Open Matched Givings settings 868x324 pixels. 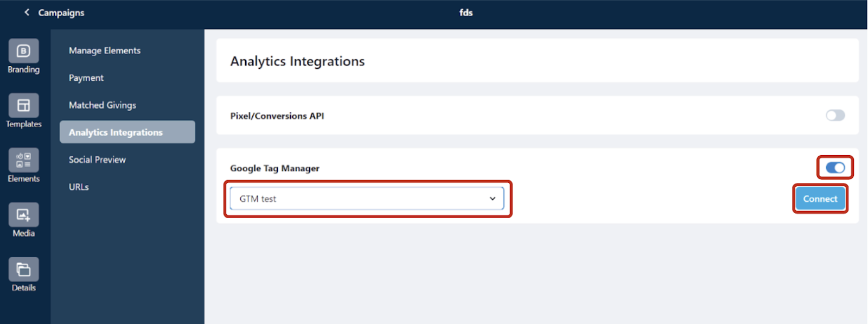[103, 105]
